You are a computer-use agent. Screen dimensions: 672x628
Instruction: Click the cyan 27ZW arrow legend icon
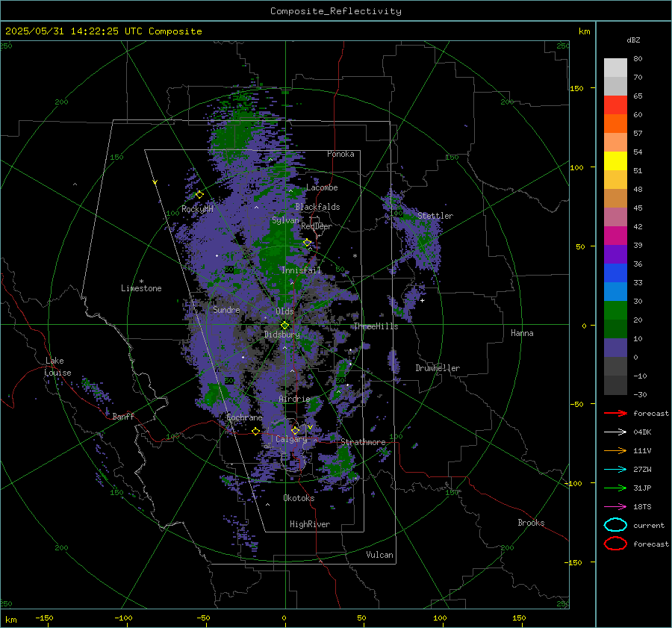[615, 470]
